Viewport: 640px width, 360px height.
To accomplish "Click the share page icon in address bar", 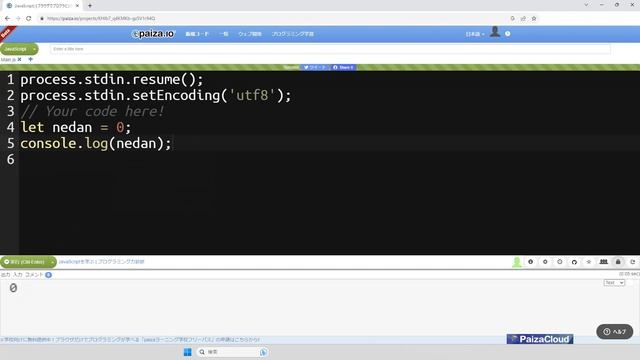I will click(523, 18).
